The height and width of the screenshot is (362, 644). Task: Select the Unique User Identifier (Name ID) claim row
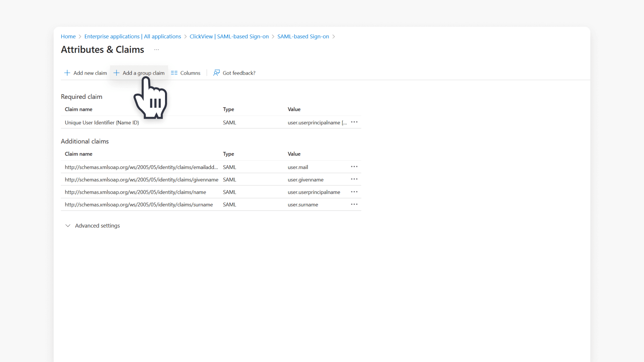pyautogui.click(x=102, y=122)
